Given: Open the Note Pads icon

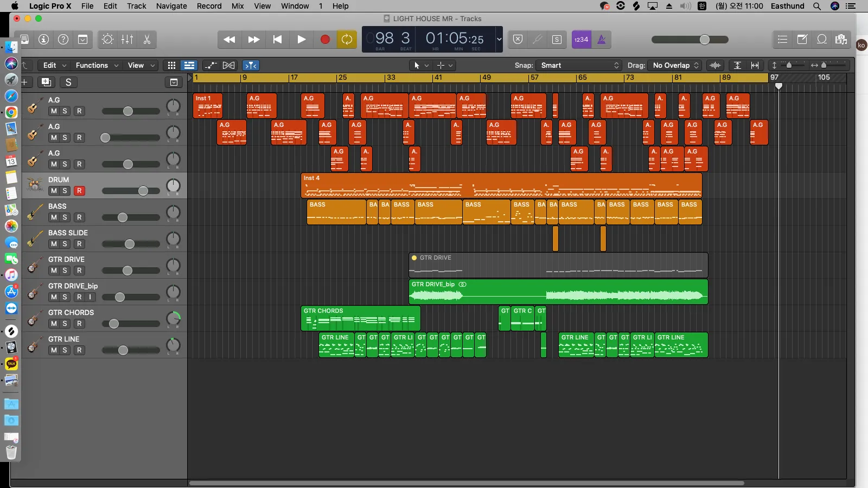Looking at the screenshot, I should 802,39.
